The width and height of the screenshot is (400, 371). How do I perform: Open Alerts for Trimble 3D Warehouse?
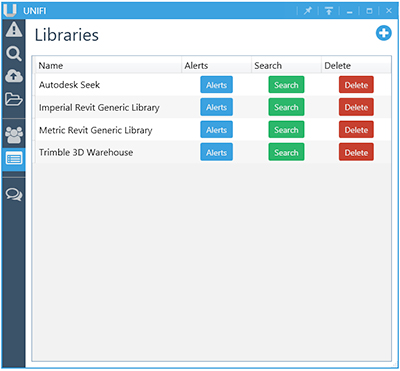216,152
